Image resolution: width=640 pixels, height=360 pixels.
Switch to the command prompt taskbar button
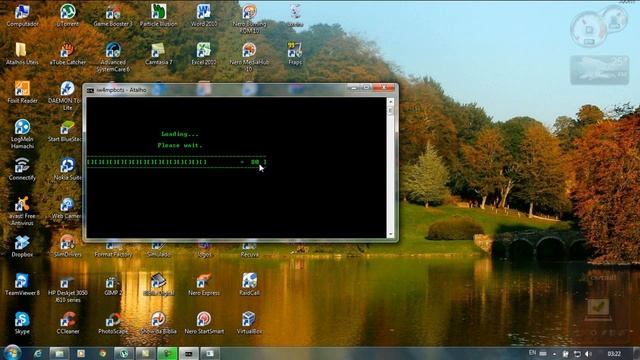click(189, 353)
